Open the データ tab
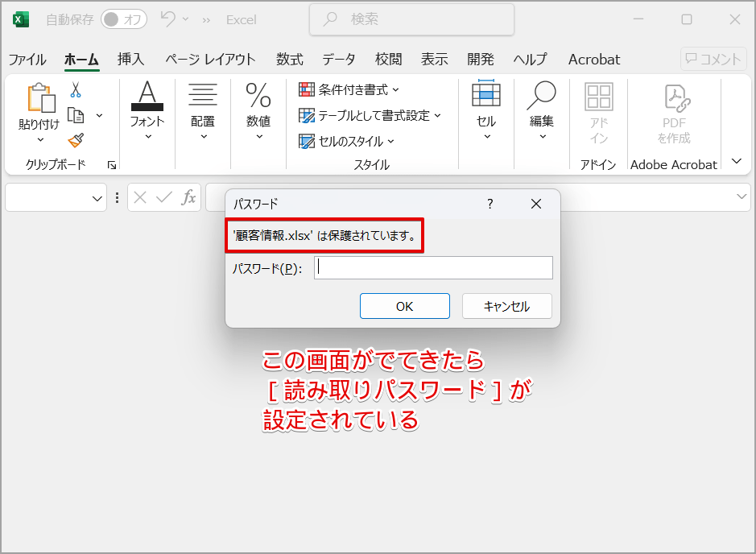Image resolution: width=756 pixels, height=554 pixels. tap(339, 60)
